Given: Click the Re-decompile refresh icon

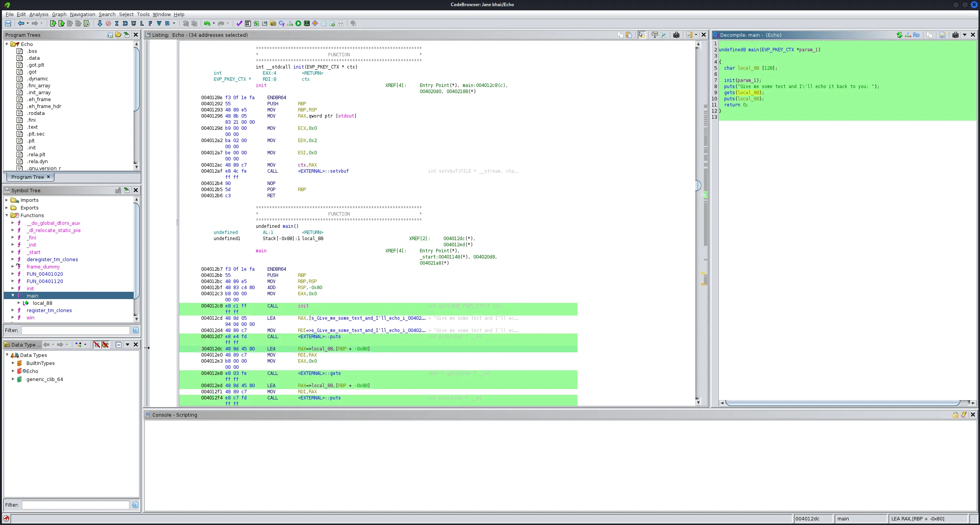Looking at the screenshot, I should 899,35.
